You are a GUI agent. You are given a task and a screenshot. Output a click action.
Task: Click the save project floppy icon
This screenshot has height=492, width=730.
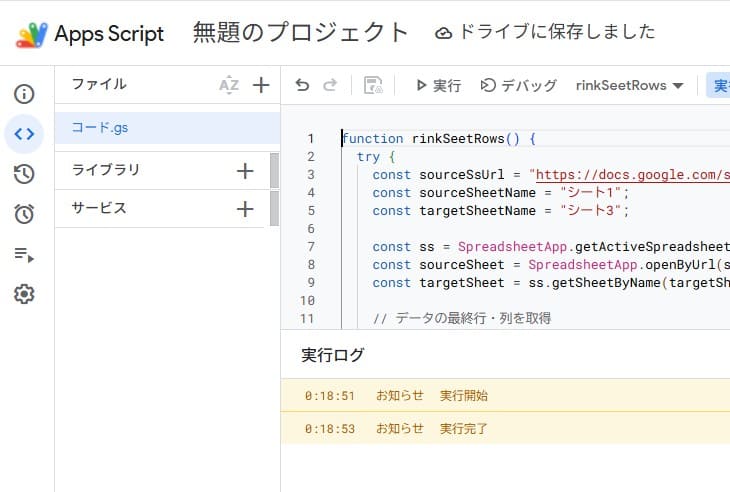(373, 86)
